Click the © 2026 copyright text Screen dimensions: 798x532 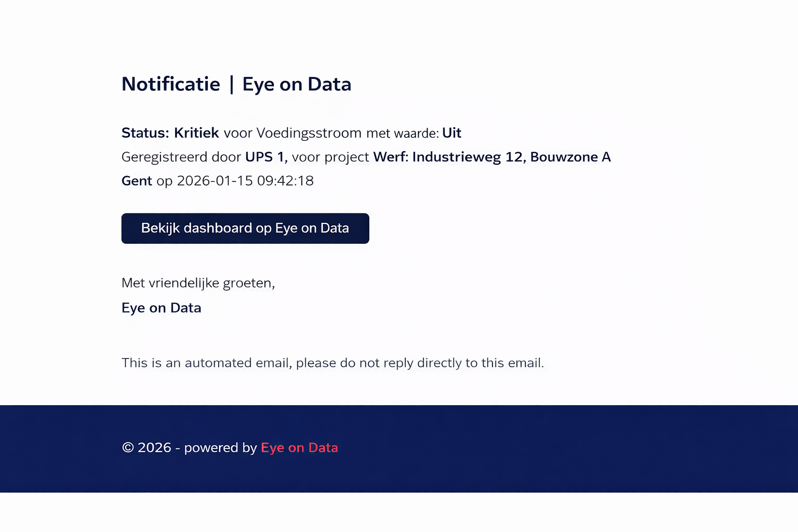point(147,447)
